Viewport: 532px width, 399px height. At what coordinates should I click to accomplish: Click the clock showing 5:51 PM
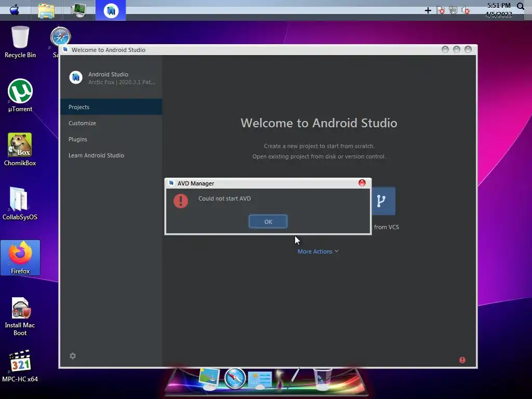(x=499, y=5)
